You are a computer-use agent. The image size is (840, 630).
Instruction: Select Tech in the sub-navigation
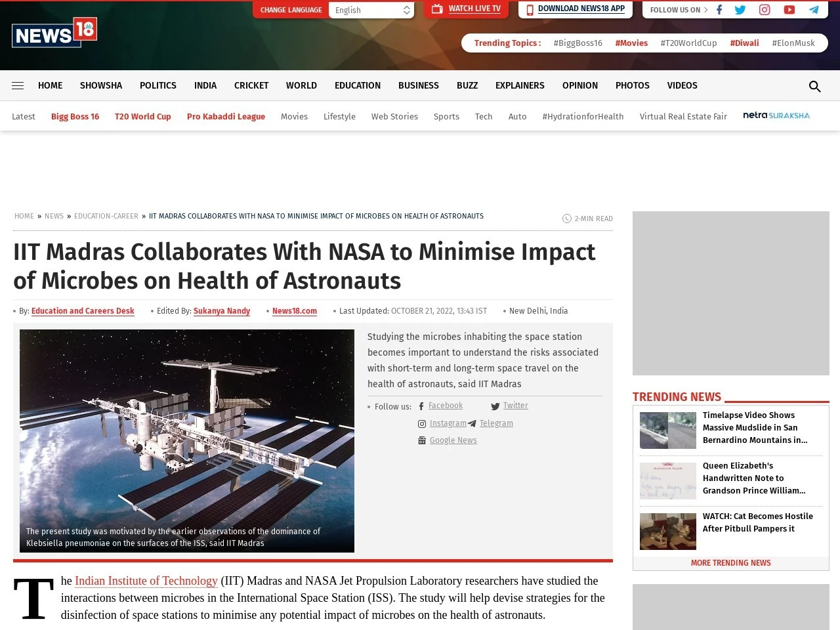pyautogui.click(x=484, y=116)
